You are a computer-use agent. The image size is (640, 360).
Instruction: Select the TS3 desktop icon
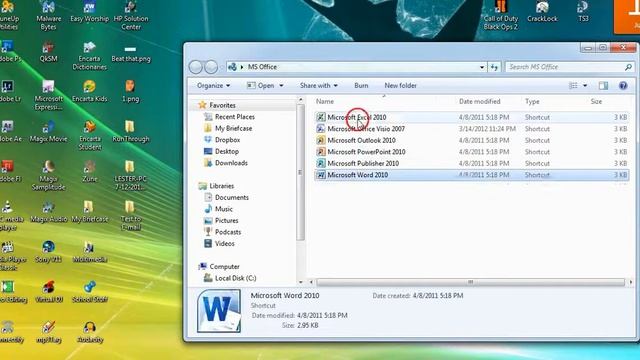tap(583, 11)
